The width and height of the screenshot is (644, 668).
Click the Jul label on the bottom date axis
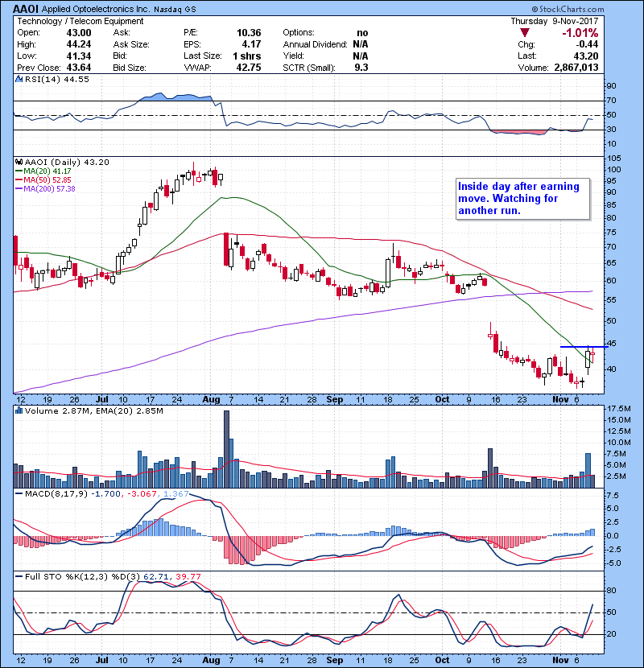102,660
